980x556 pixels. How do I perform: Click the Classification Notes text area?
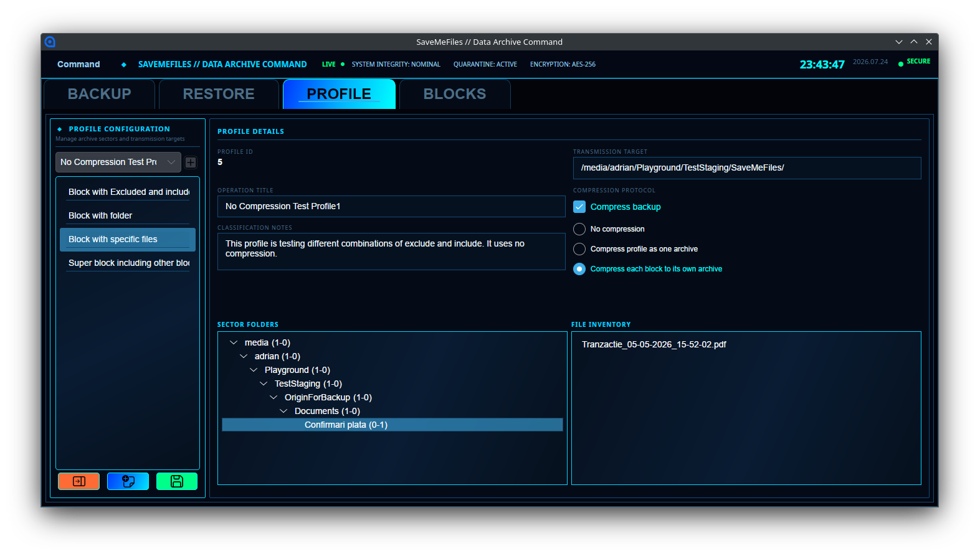point(391,252)
